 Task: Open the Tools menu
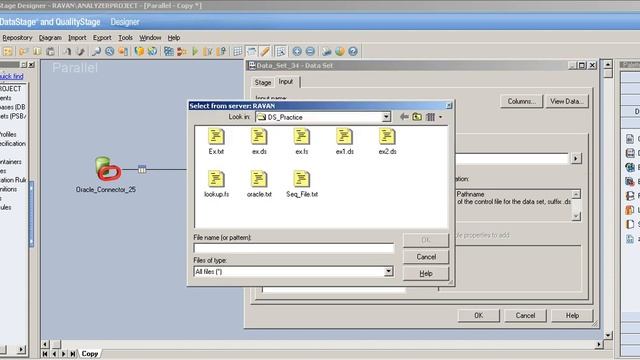pos(125,38)
